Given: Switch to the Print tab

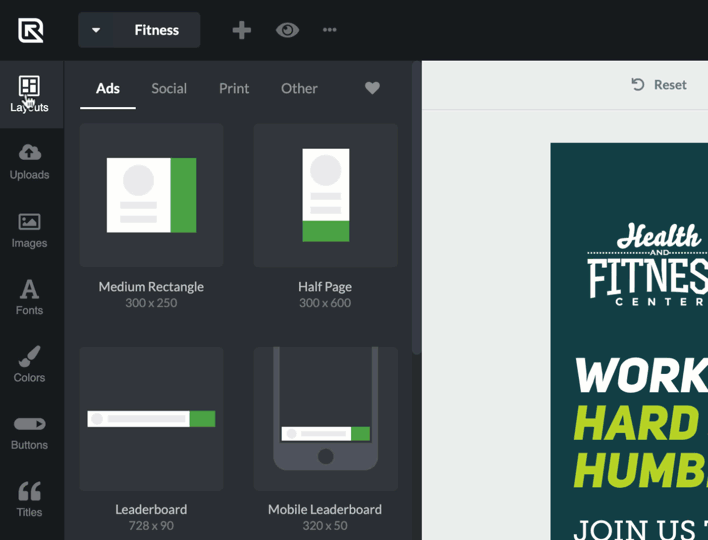Looking at the screenshot, I should (x=234, y=88).
